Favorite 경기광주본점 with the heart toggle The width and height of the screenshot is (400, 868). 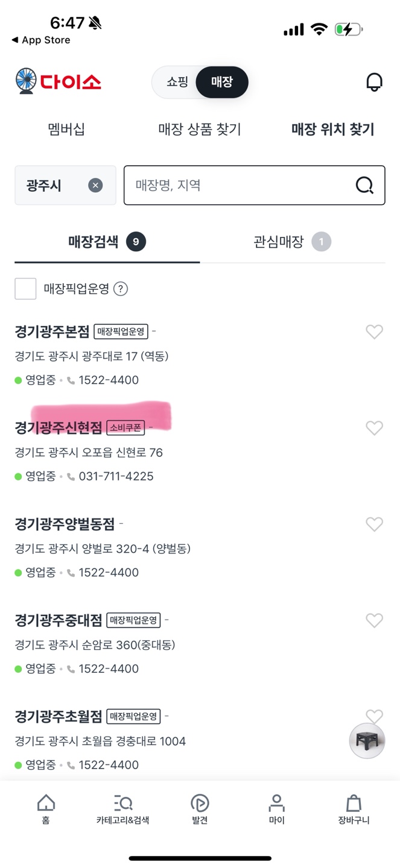[x=374, y=332]
